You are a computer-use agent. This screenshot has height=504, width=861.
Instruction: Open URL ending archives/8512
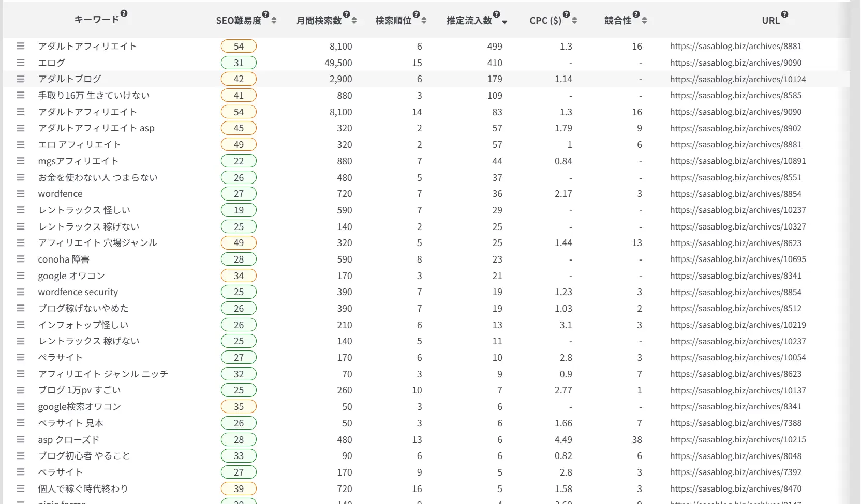736,308
